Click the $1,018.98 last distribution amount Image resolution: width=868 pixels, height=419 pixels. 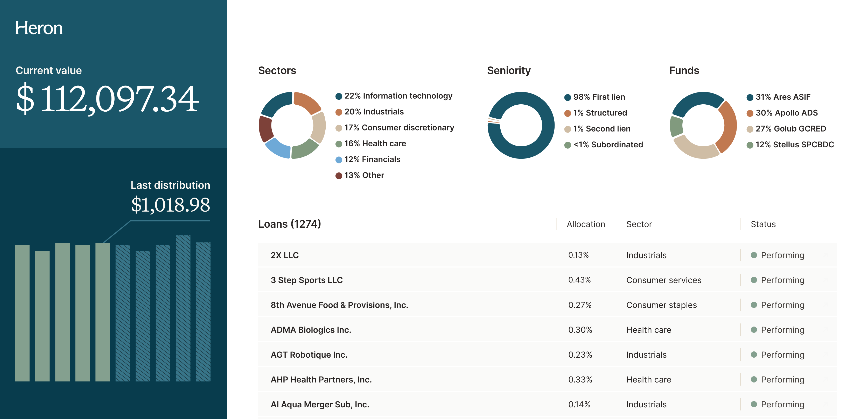(171, 204)
